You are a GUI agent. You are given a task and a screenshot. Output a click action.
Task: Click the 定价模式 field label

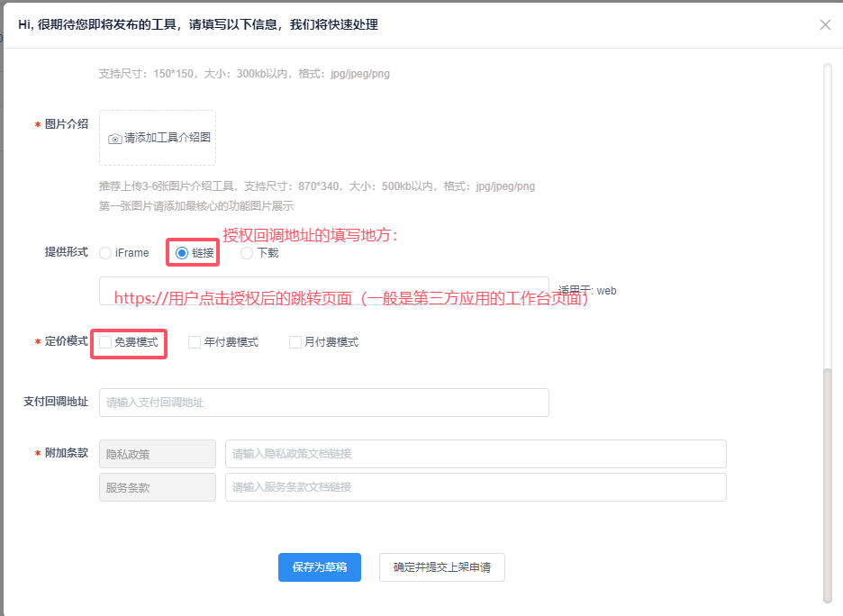click(x=67, y=342)
